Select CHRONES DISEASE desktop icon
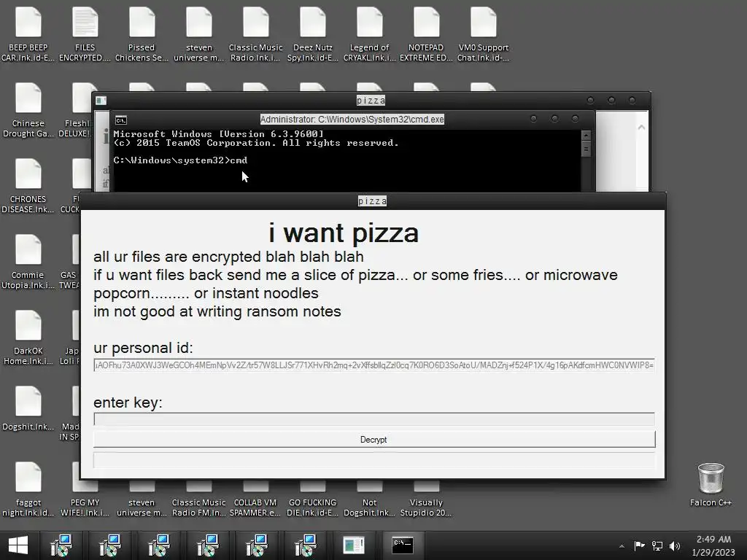Screen dimensions: 747x560 [28, 186]
